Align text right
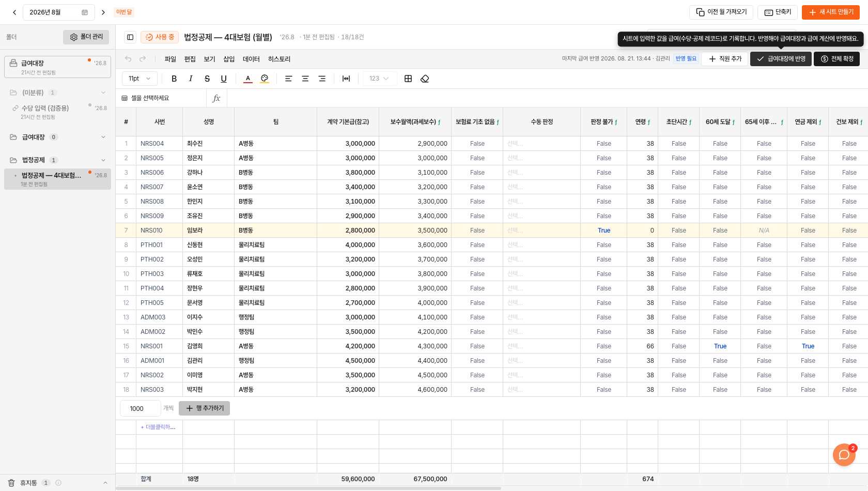 322,79
